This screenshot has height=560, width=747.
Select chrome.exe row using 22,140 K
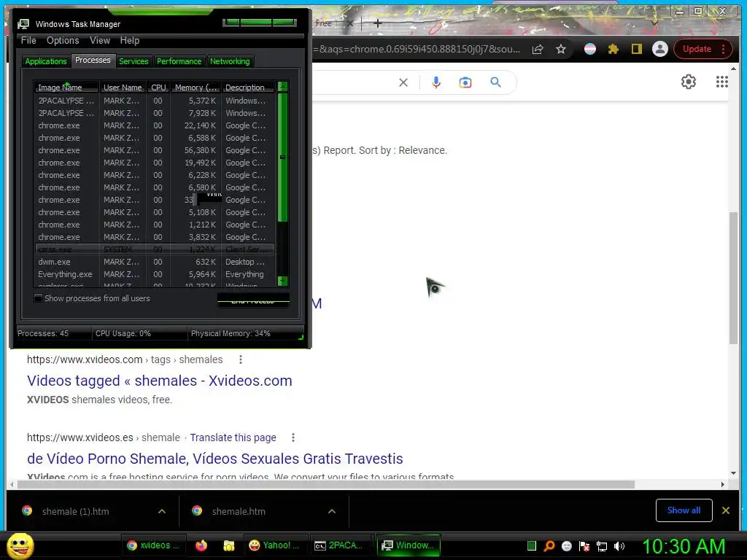tap(155, 125)
